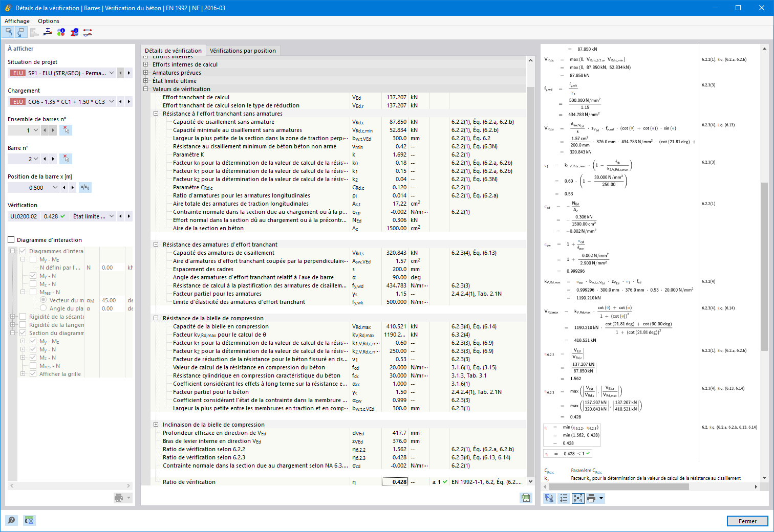Collapse the Valeurs de vérification section
This screenshot has width=774, height=532.
point(146,89)
